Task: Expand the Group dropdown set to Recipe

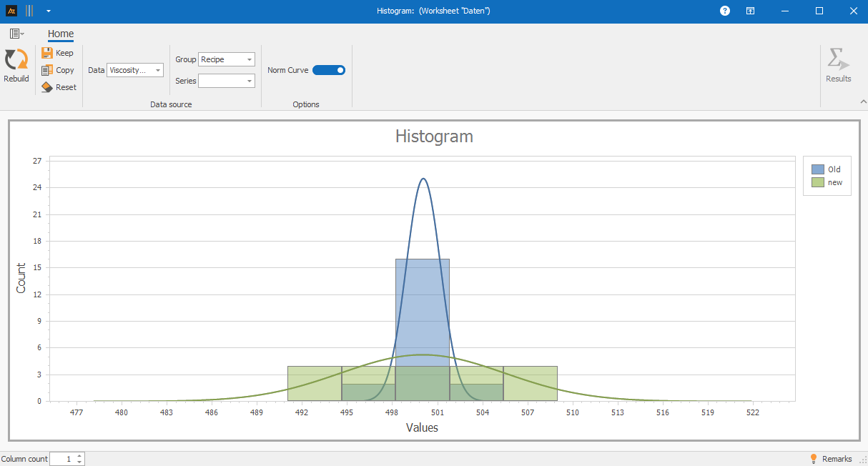Action: click(x=226, y=59)
